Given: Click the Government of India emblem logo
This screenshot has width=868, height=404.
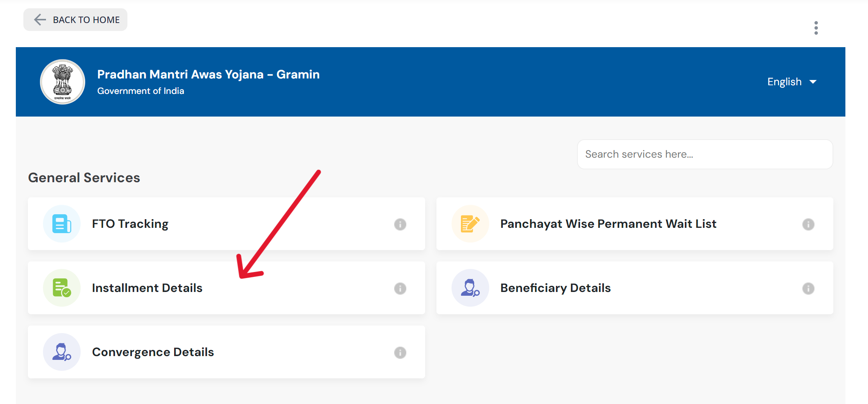Looking at the screenshot, I should [63, 82].
